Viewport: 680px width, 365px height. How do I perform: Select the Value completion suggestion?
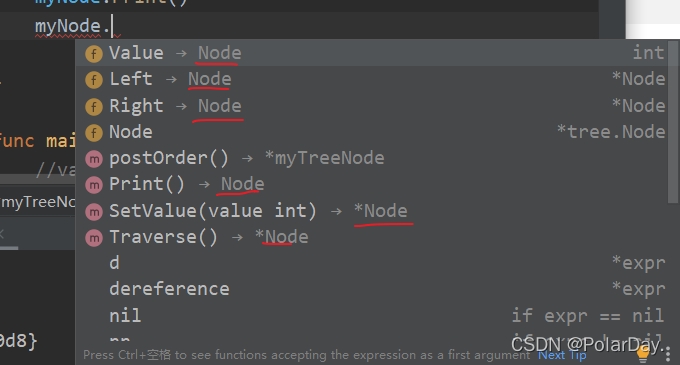pos(372,53)
